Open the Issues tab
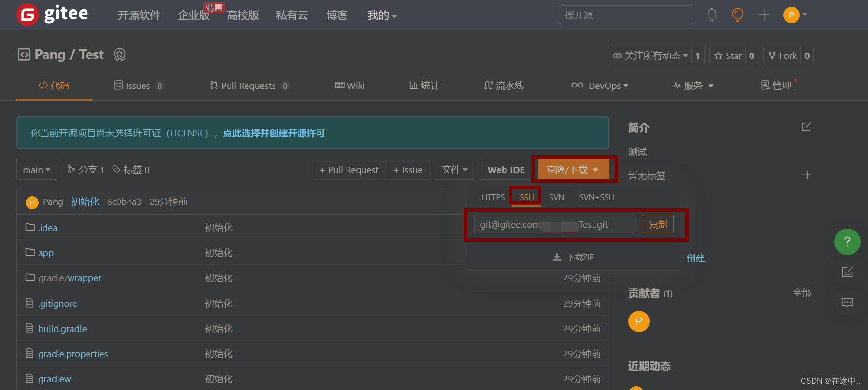Image resolution: width=868 pixels, height=390 pixels. [x=139, y=86]
